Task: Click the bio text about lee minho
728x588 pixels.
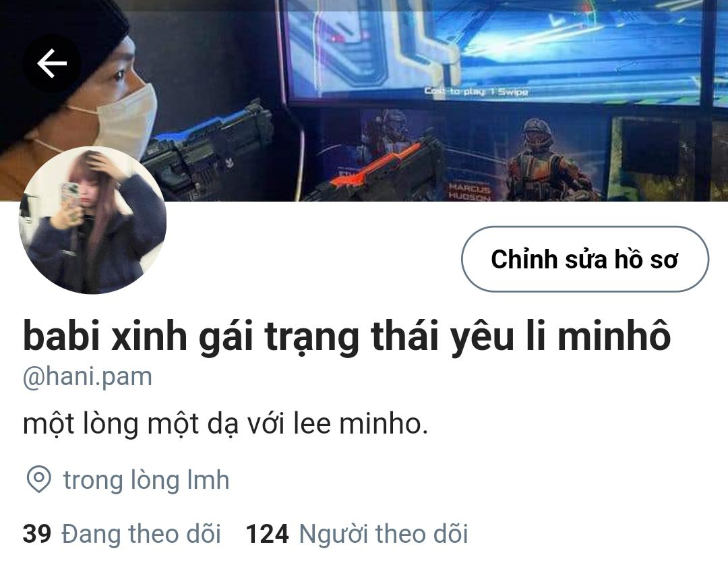Action: 225,424
